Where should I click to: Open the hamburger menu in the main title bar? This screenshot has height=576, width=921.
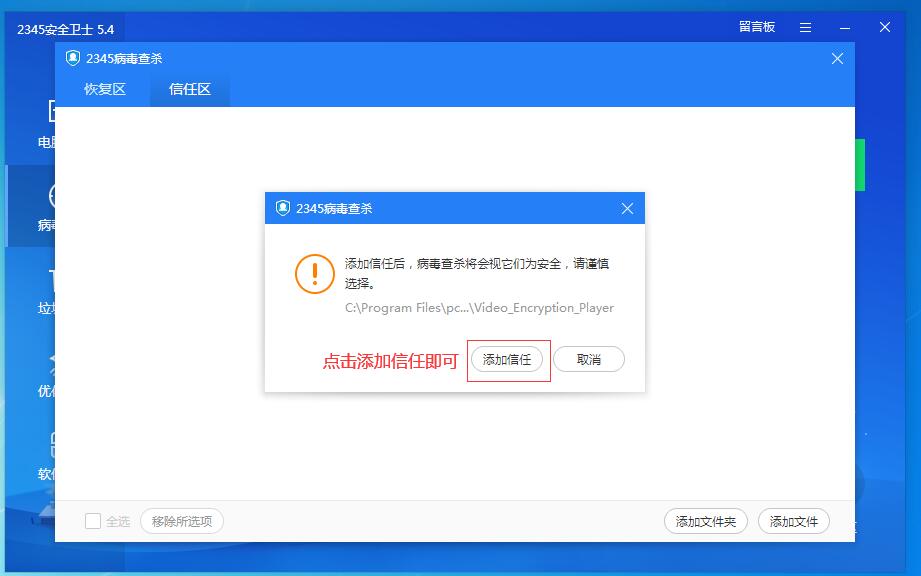(805, 28)
